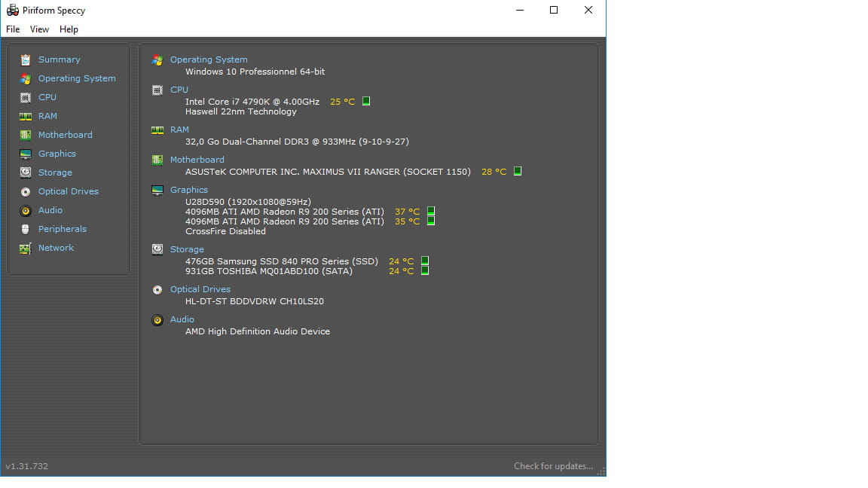Open the View menu
The height and width of the screenshot is (488, 868).
39,29
